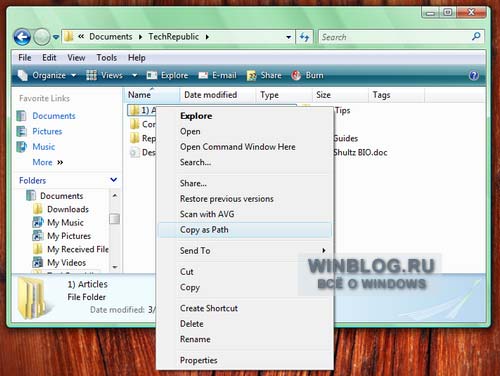Choose Copy as Path
This screenshot has height=376, width=500.
(x=245, y=230)
